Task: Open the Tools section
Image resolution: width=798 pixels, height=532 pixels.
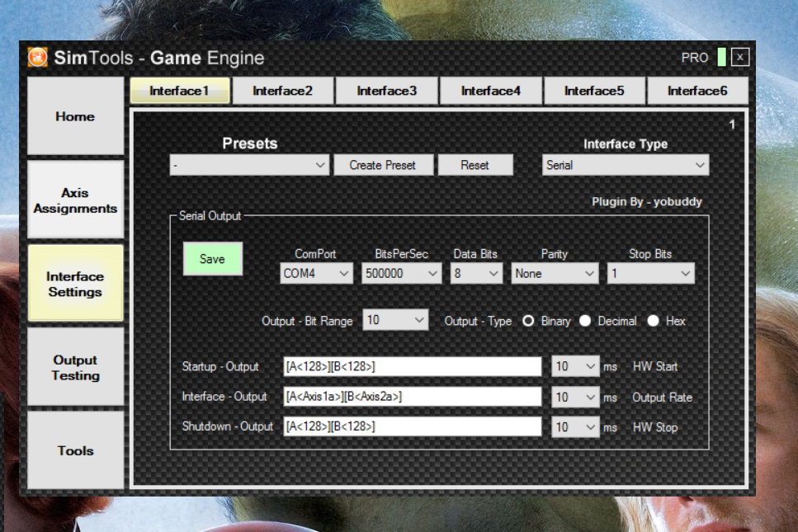Action: [x=75, y=450]
